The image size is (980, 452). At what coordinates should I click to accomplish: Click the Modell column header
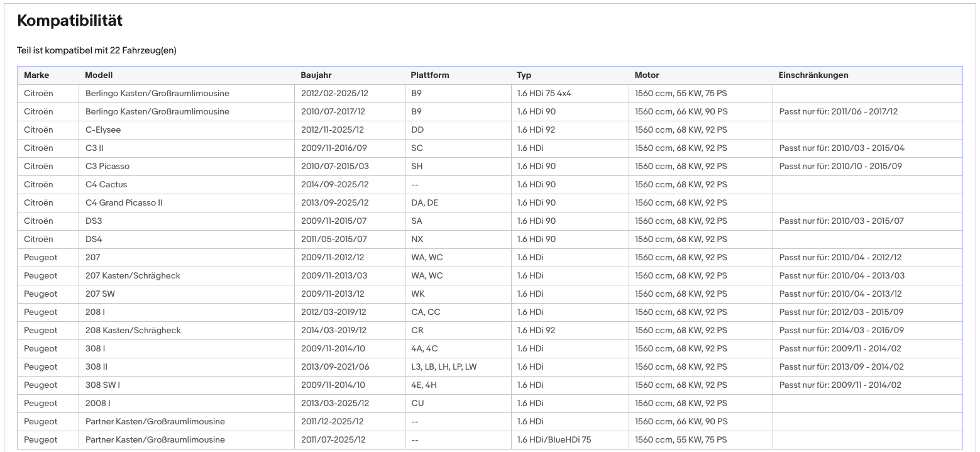point(99,75)
